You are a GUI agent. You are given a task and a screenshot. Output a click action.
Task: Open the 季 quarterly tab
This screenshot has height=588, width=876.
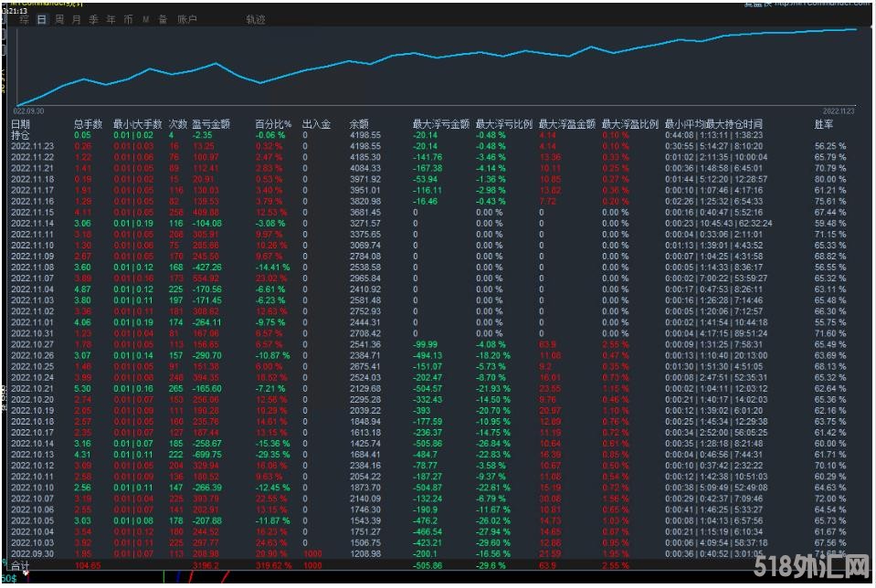93,19
